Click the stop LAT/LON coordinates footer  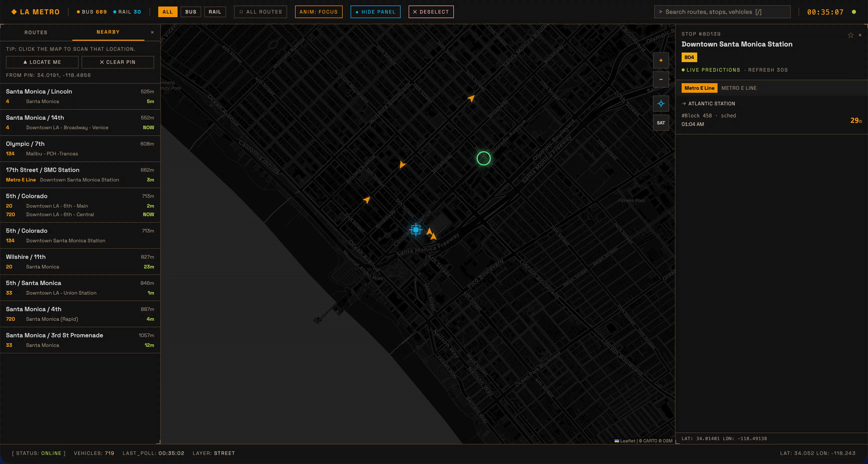[724, 438]
